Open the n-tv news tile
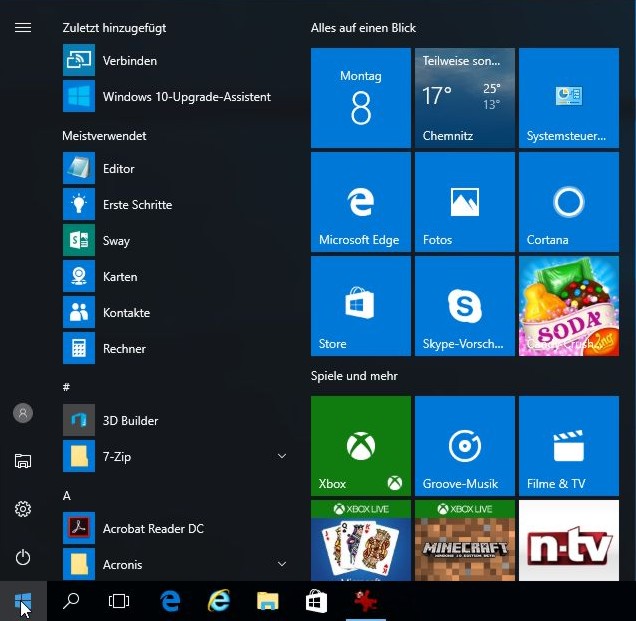Screen dimensions: 636x621 click(569, 540)
